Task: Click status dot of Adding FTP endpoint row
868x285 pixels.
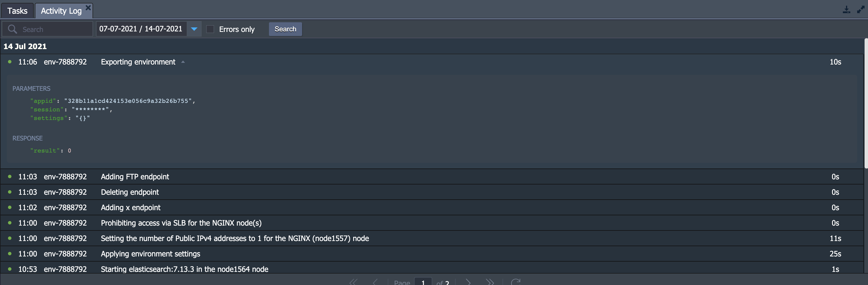Action: 10,176
